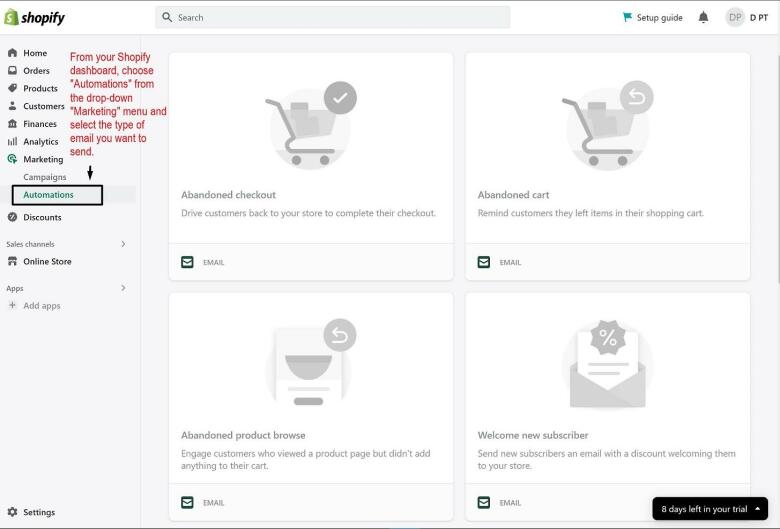
Task: Click the Abandoned cart illustration
Action: pyautogui.click(x=607, y=125)
